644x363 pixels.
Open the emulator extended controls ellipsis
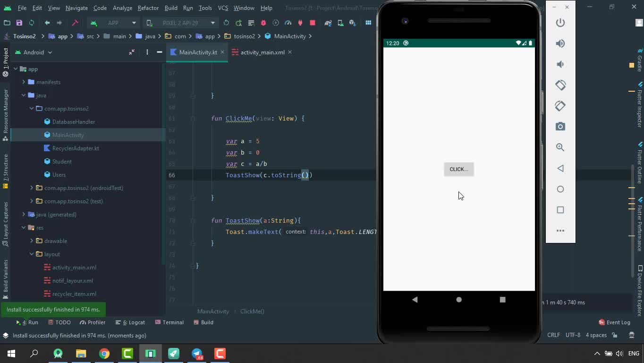point(560,231)
